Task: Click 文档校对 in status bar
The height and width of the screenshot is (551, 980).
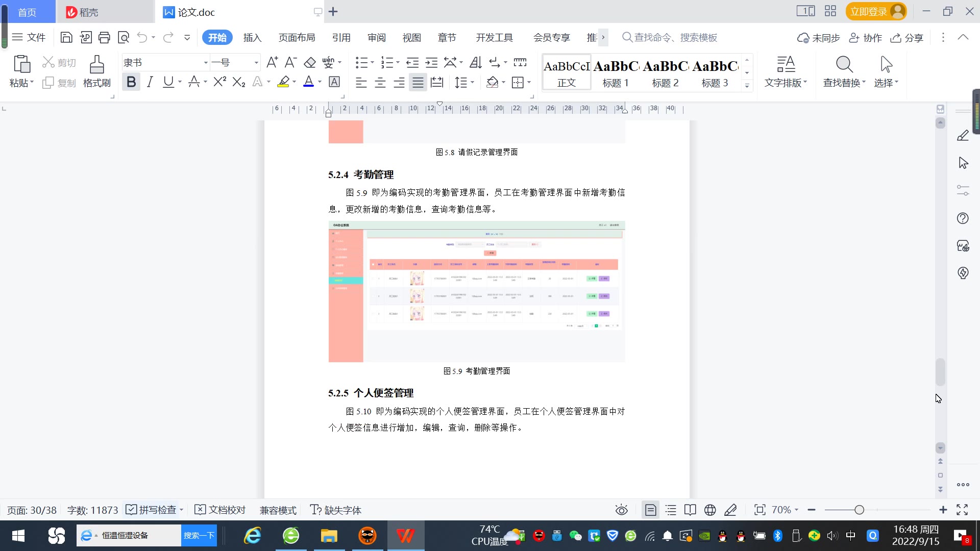Action: (220, 510)
